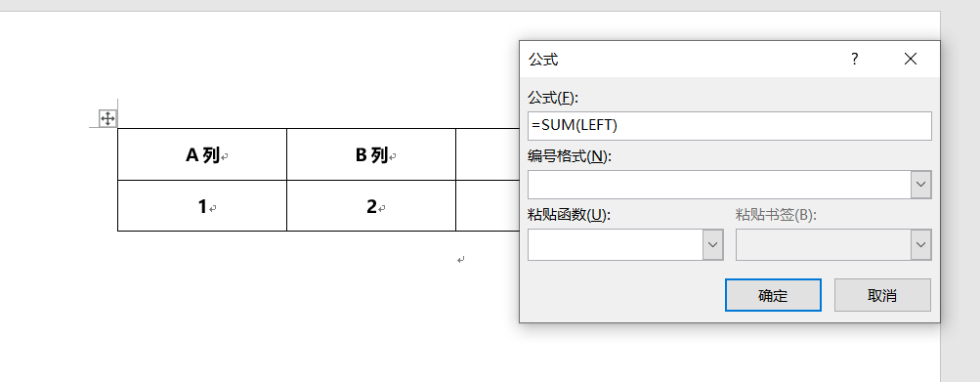Close the 公式 dialog with X
The width and height of the screenshot is (980, 382).
(910, 60)
